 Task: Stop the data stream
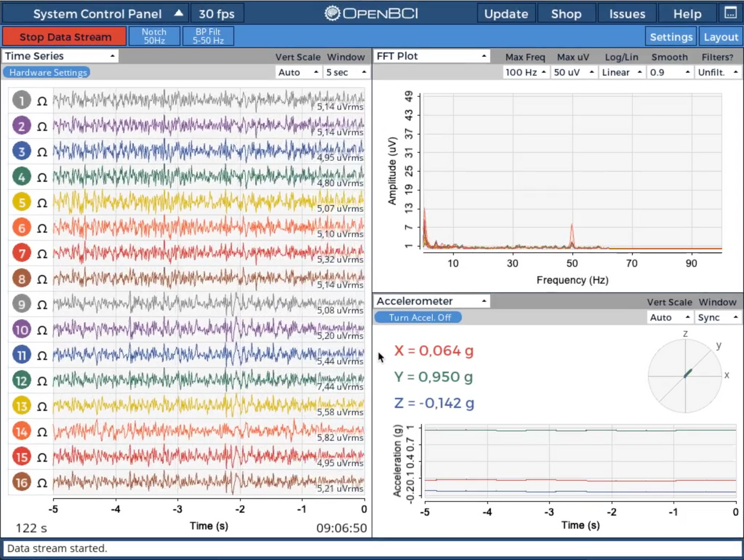pos(64,36)
